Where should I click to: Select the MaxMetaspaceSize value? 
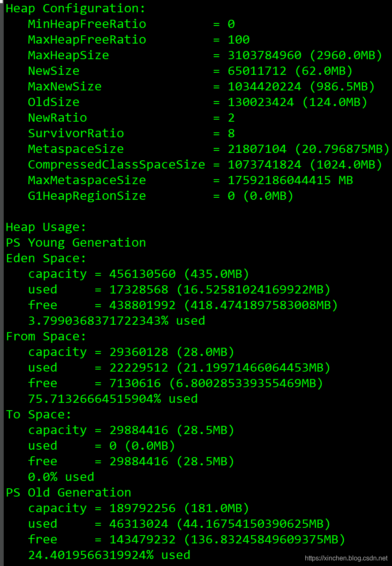click(291, 180)
